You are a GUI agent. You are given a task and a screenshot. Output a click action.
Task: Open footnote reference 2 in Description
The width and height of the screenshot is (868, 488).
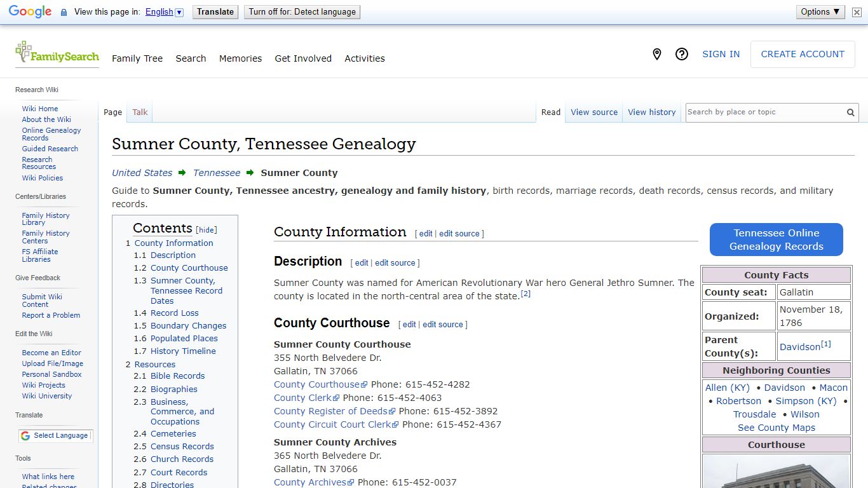[x=526, y=294]
